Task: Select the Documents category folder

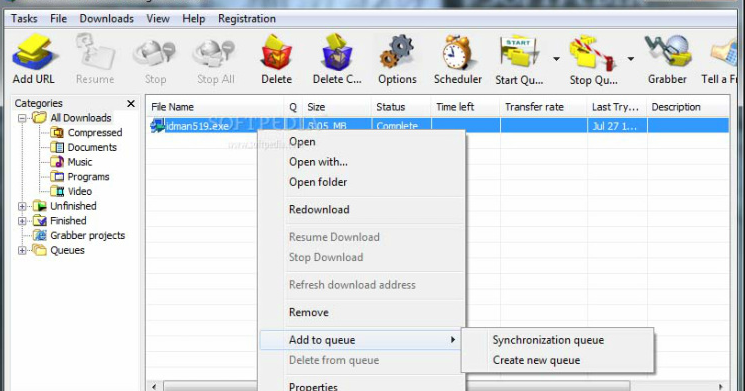Action: click(x=83, y=147)
